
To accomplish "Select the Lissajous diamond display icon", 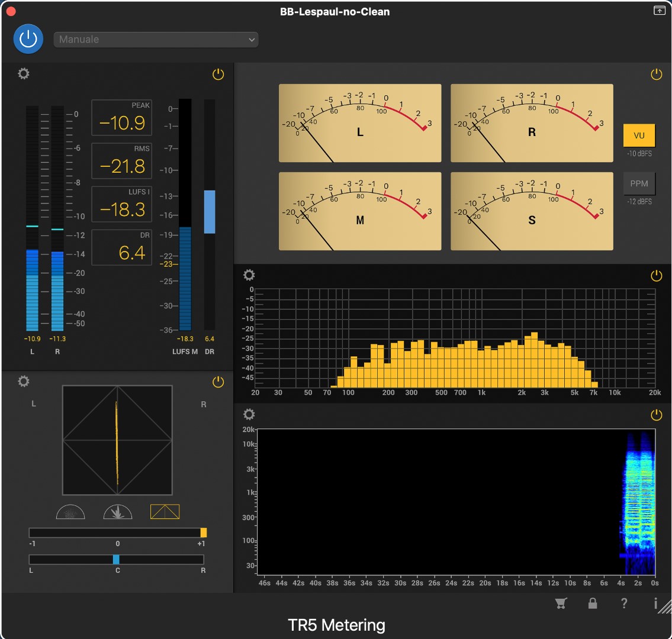I will coord(165,512).
